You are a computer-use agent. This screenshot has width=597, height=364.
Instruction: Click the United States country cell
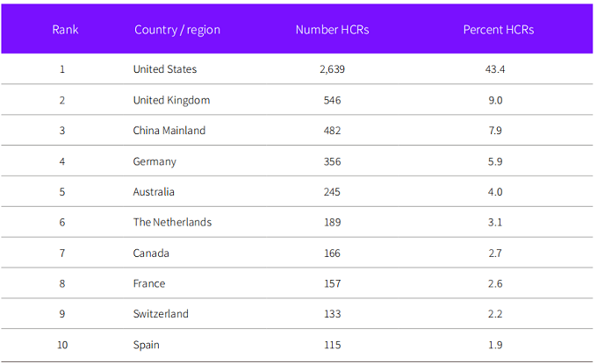tap(165, 69)
